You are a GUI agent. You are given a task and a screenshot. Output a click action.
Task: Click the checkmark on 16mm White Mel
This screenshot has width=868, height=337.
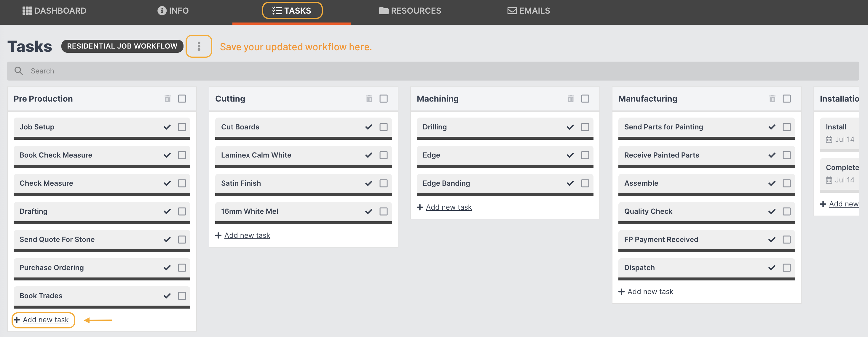(x=368, y=211)
